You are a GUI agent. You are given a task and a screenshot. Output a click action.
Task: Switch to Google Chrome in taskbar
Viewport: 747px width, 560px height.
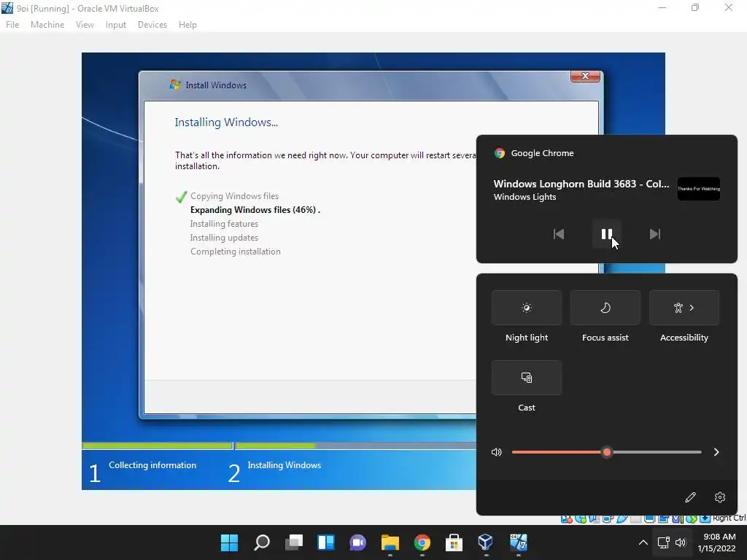[x=422, y=542]
